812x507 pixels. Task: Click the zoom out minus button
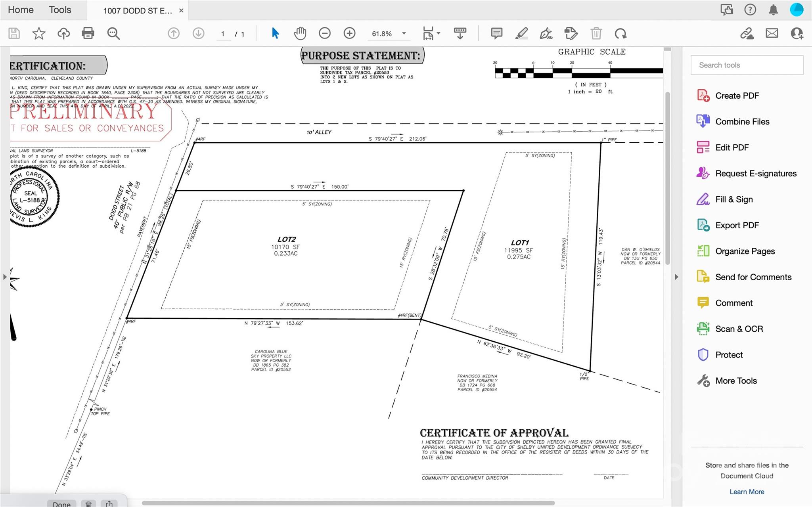pyautogui.click(x=324, y=33)
